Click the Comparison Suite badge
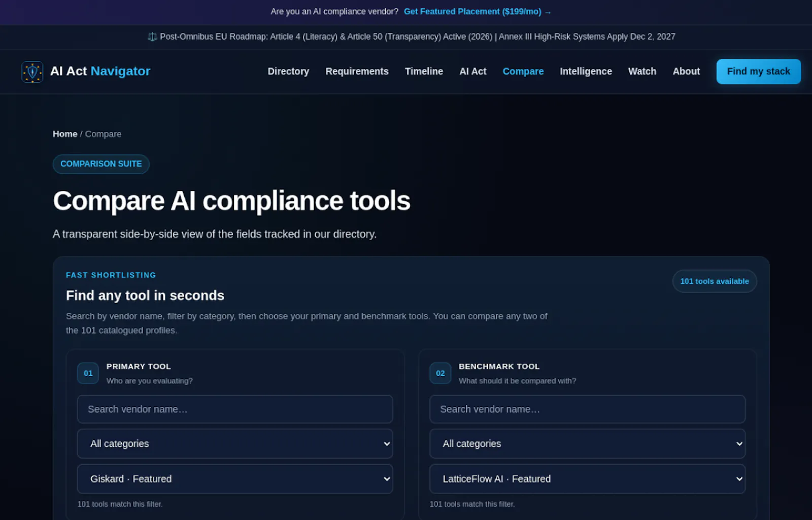This screenshot has width=812, height=520. (x=101, y=164)
